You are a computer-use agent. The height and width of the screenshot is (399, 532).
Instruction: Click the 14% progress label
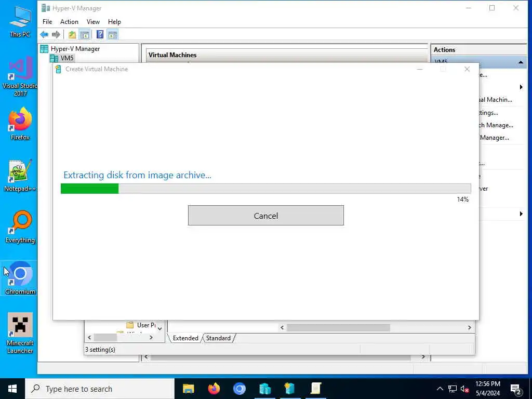point(462,199)
